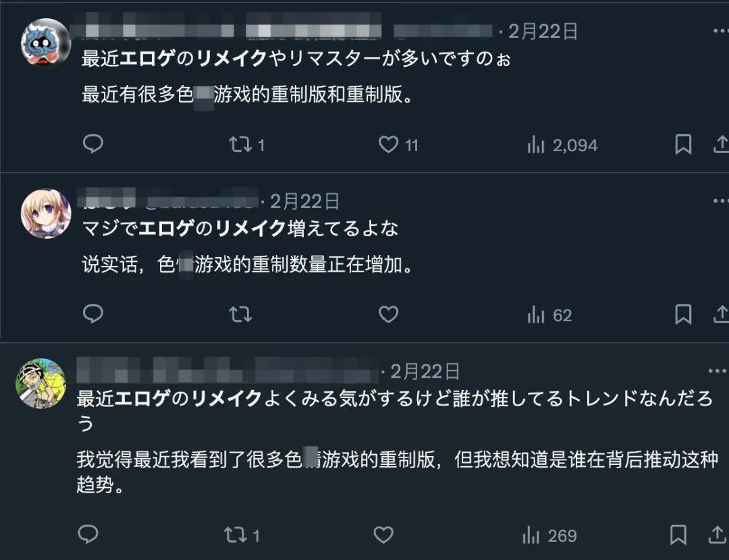Reply to the first tweet with 2,094 views
This screenshot has height=560, width=729.
(x=93, y=144)
